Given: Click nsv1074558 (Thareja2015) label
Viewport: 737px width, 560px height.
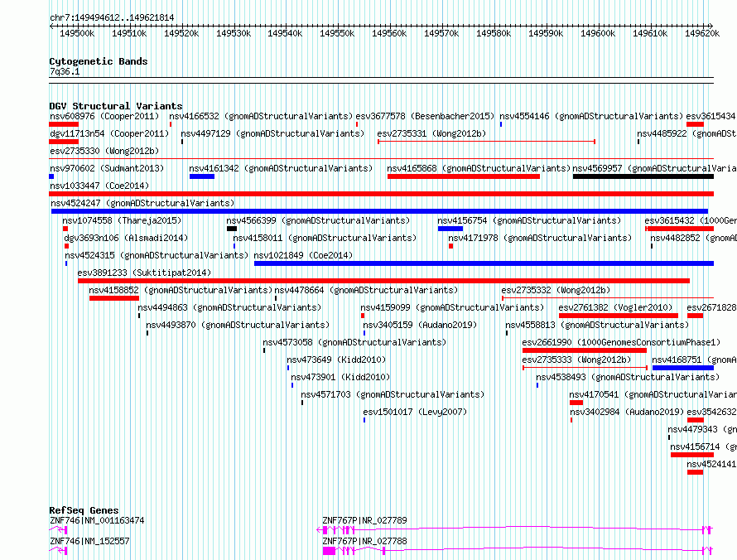Looking at the screenshot, I should click(122, 220).
